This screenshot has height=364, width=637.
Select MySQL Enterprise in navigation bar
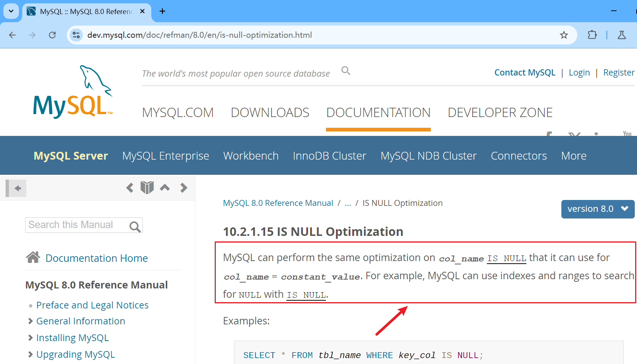pos(166,156)
